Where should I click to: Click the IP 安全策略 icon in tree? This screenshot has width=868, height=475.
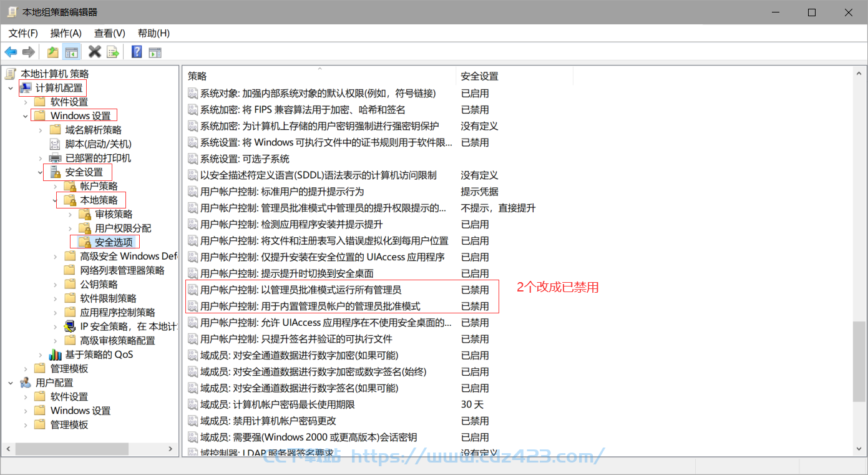point(70,326)
